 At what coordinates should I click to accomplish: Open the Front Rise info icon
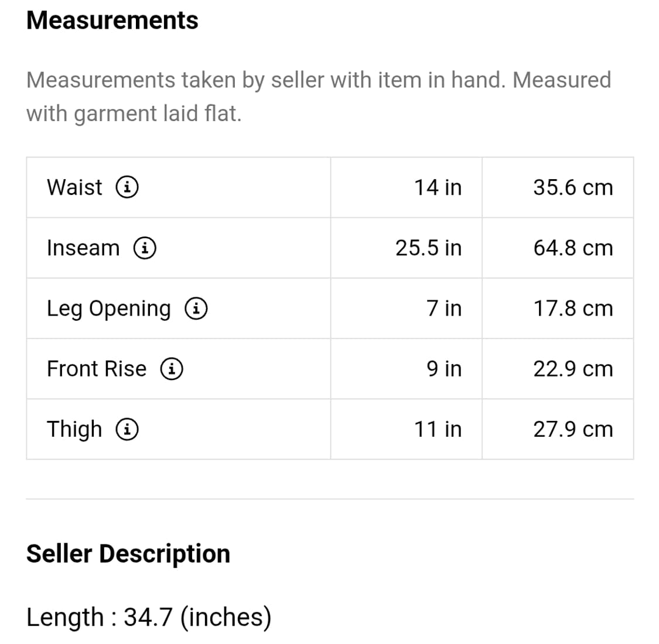click(x=172, y=368)
